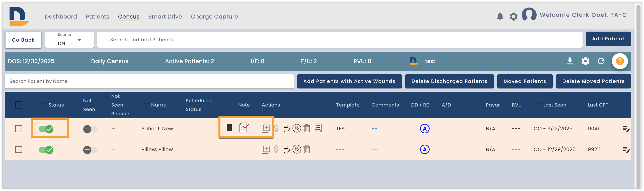Open the Source dropdown
The width and height of the screenshot is (644, 191).
[x=69, y=40]
